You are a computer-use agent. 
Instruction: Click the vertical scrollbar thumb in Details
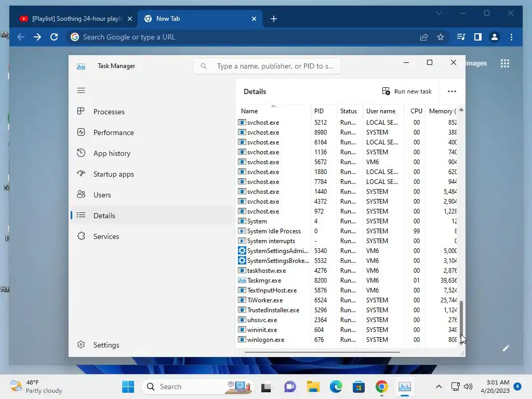pyautogui.click(x=461, y=319)
